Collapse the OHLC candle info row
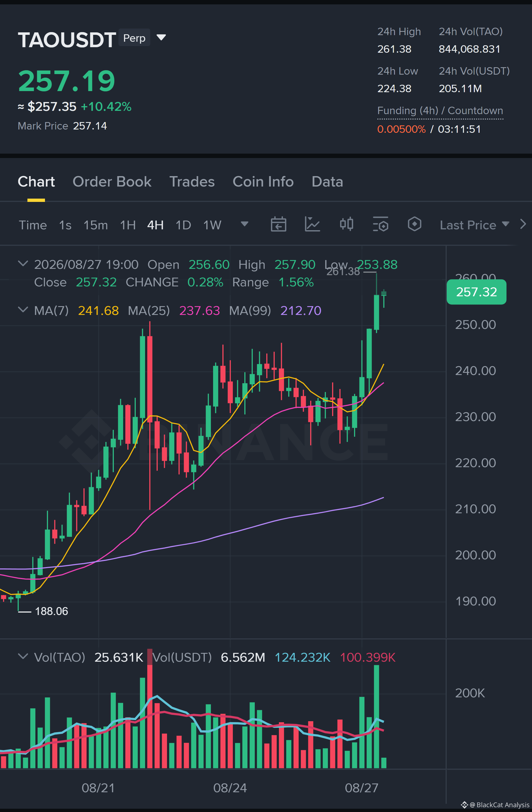 [x=23, y=263]
